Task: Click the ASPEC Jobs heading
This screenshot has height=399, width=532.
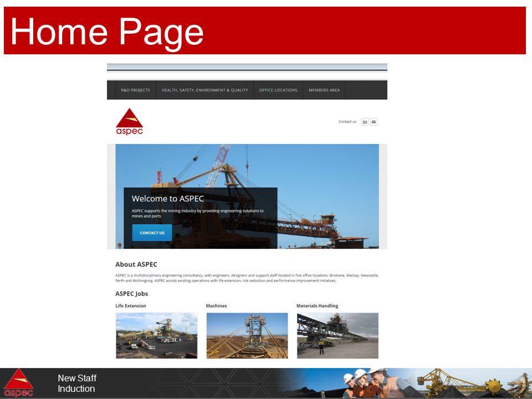Action: 132,294
